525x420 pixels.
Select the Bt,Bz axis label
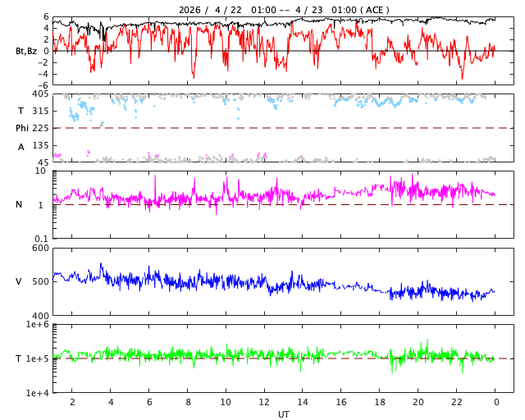[x=26, y=51]
